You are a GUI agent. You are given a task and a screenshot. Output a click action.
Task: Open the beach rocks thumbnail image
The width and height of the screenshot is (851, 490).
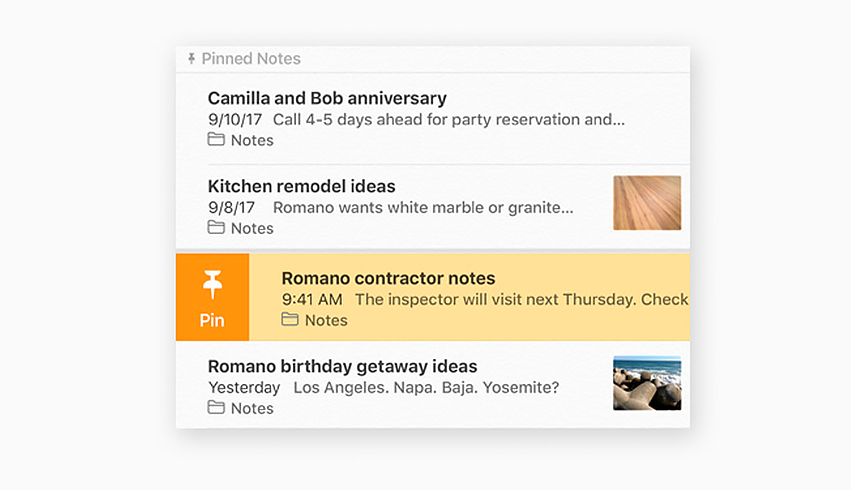(x=647, y=383)
